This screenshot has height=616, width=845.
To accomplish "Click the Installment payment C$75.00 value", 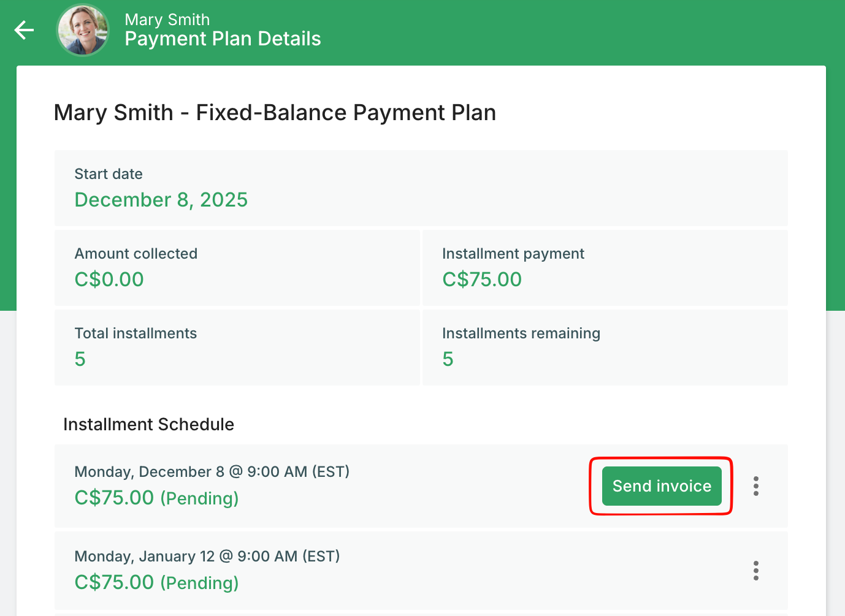I will (x=482, y=279).
